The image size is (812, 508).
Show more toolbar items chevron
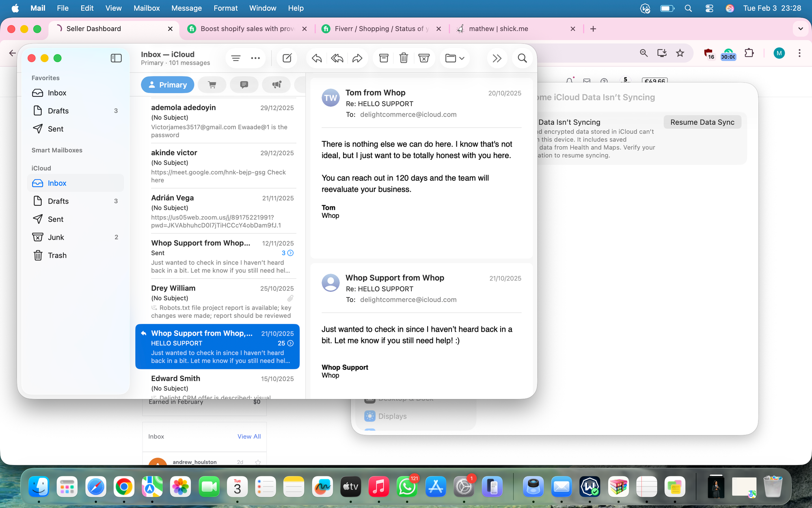point(497,58)
